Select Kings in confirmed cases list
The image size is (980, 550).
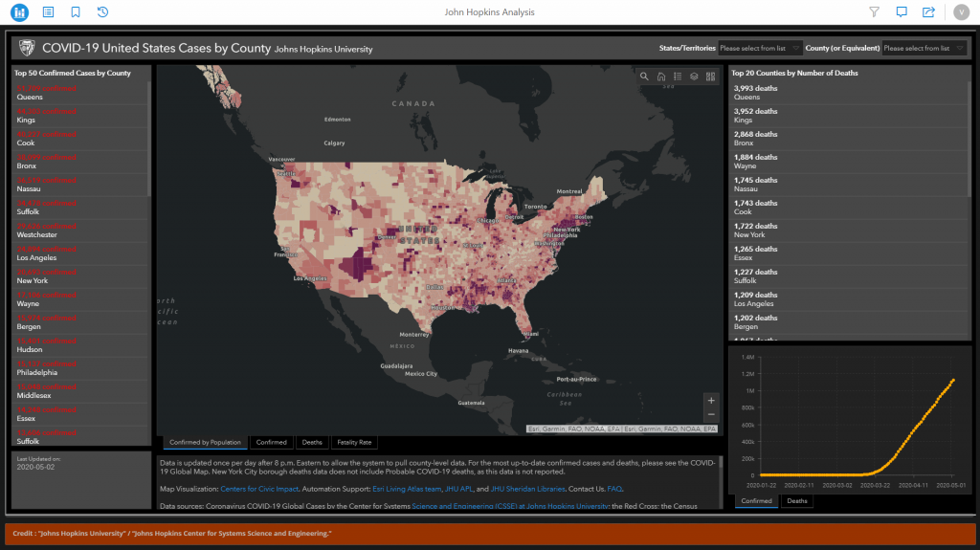pos(80,116)
